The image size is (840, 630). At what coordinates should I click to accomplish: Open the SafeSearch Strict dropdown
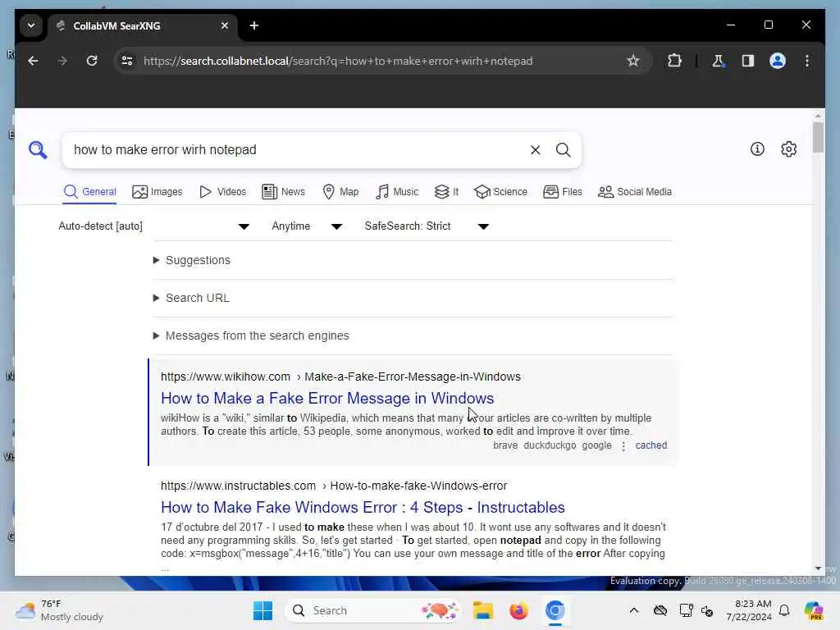tap(427, 226)
